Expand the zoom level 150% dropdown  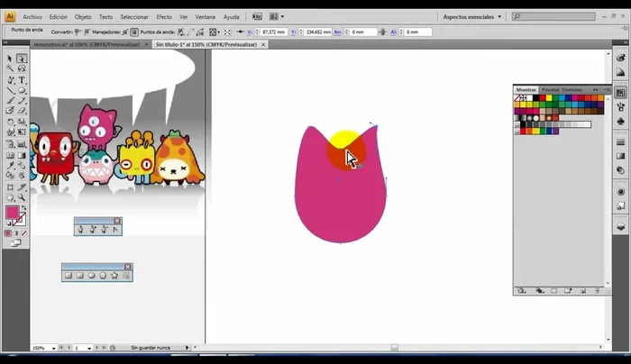tap(54, 348)
